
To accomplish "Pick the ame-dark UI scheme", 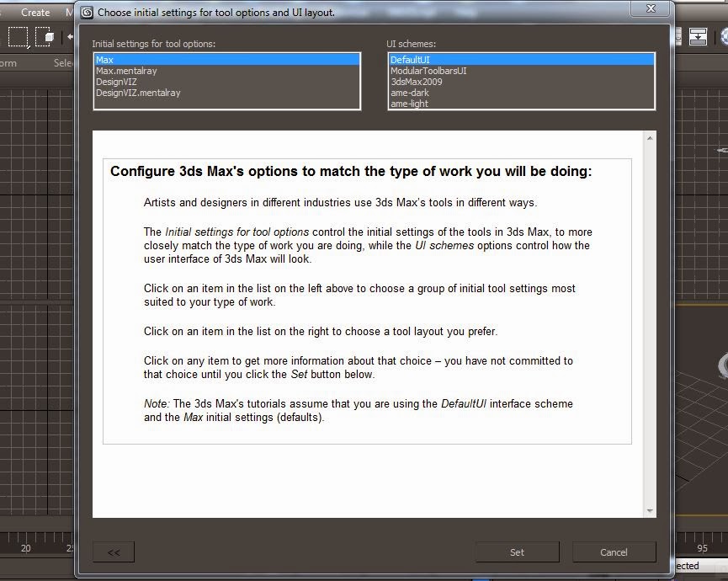I will tap(522, 93).
